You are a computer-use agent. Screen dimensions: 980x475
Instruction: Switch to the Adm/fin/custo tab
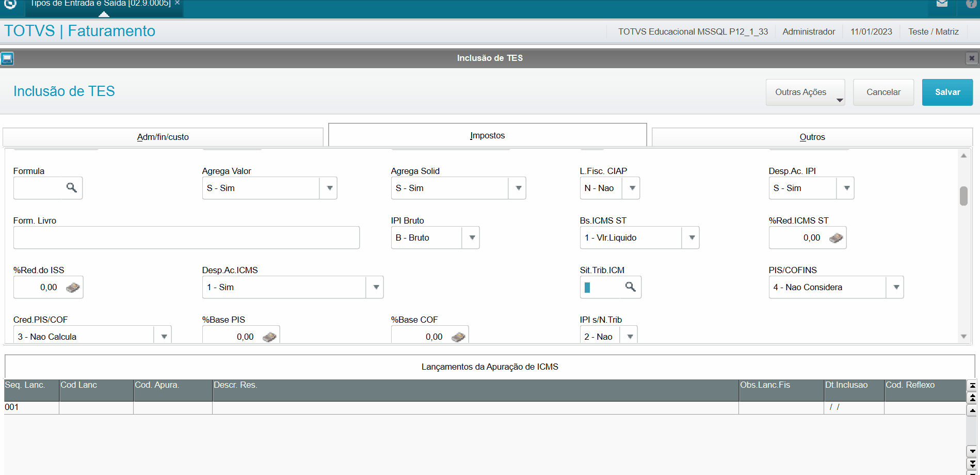(163, 137)
